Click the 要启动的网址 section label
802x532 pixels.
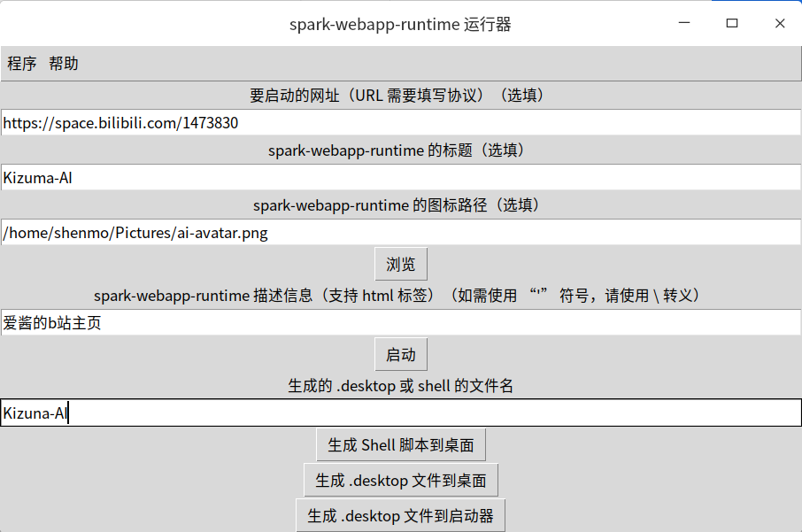point(400,96)
